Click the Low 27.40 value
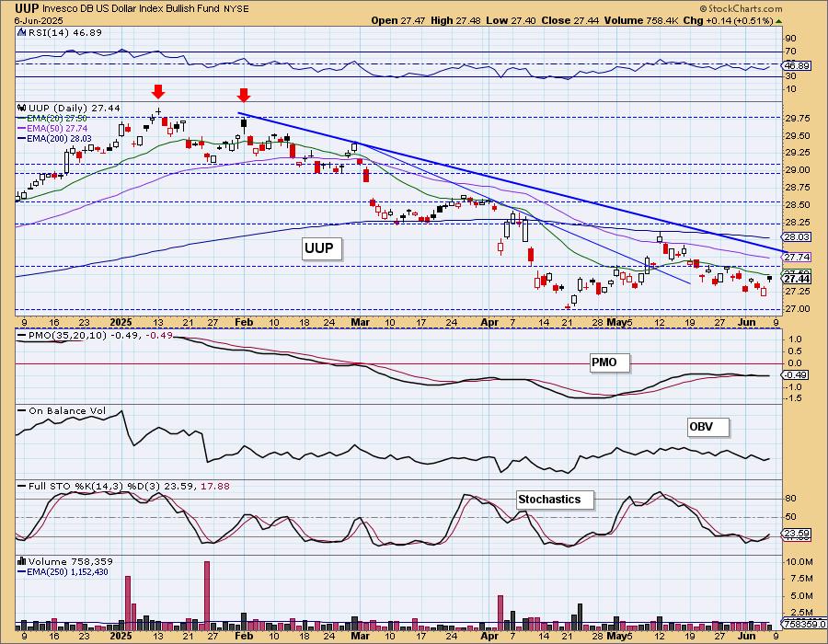The width and height of the screenshot is (828, 644). point(512,20)
